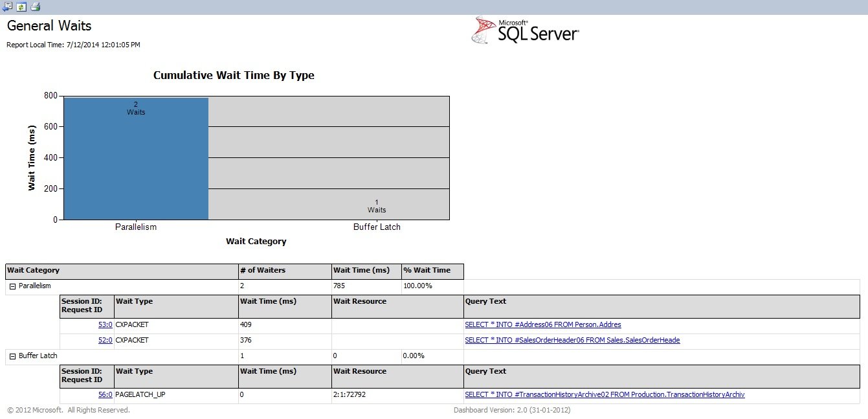Click the PAGELATCH_UP wait type cell
This screenshot has height=419, width=868.
pyautogui.click(x=140, y=394)
